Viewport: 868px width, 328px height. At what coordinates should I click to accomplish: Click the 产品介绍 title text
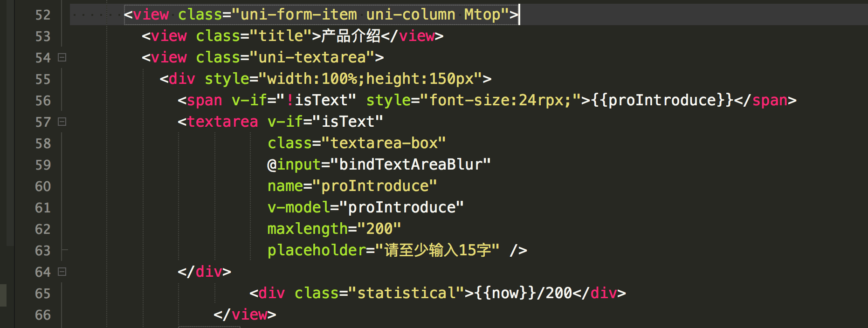click(351, 36)
